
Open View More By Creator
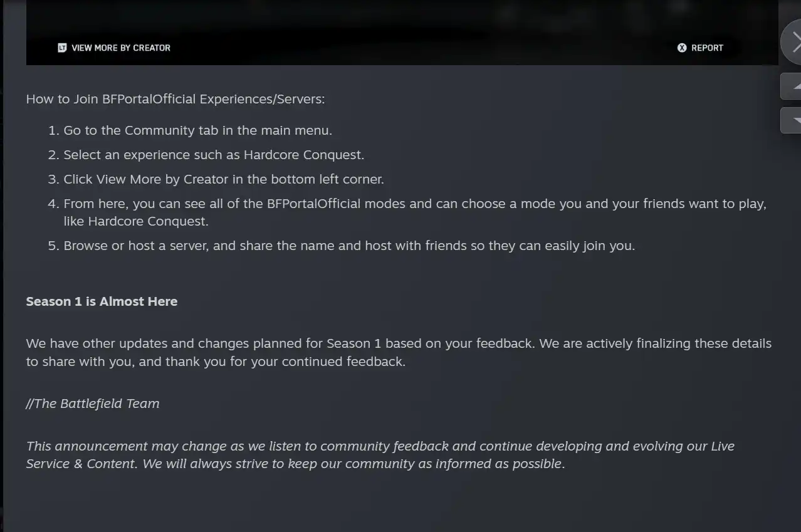point(120,48)
